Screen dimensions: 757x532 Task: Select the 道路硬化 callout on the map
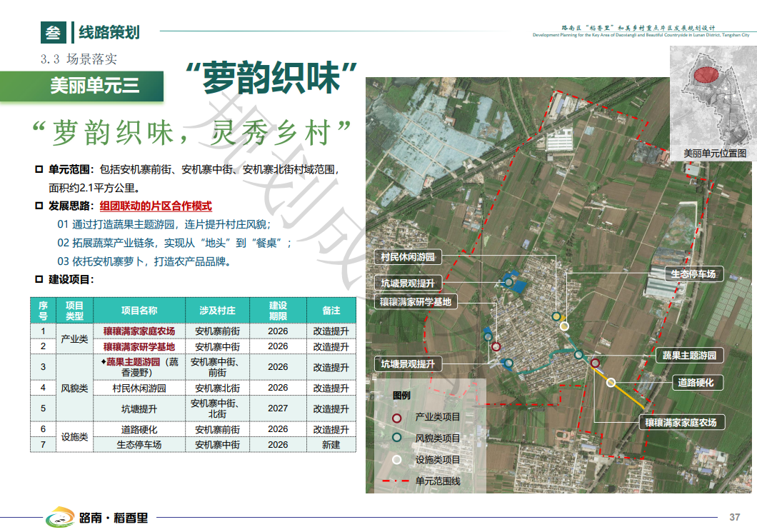coord(696,383)
